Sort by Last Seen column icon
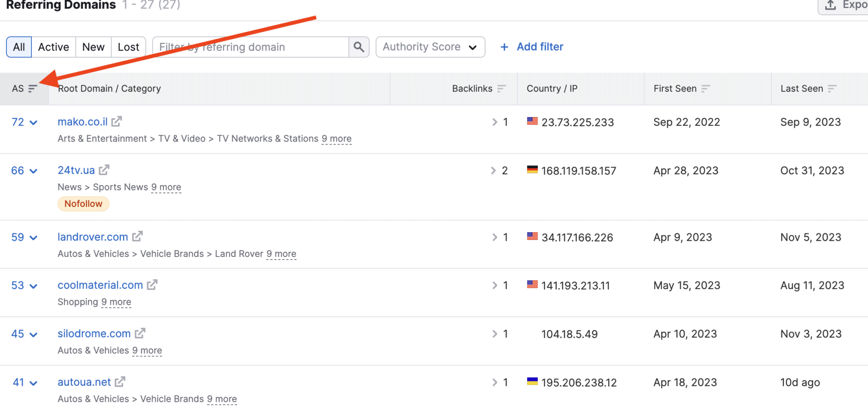 [x=832, y=89]
